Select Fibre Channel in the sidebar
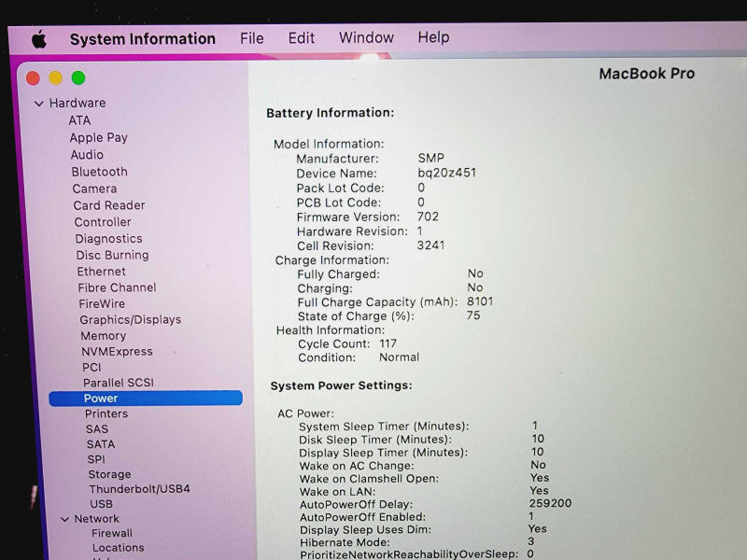This screenshot has width=747, height=560. (118, 287)
